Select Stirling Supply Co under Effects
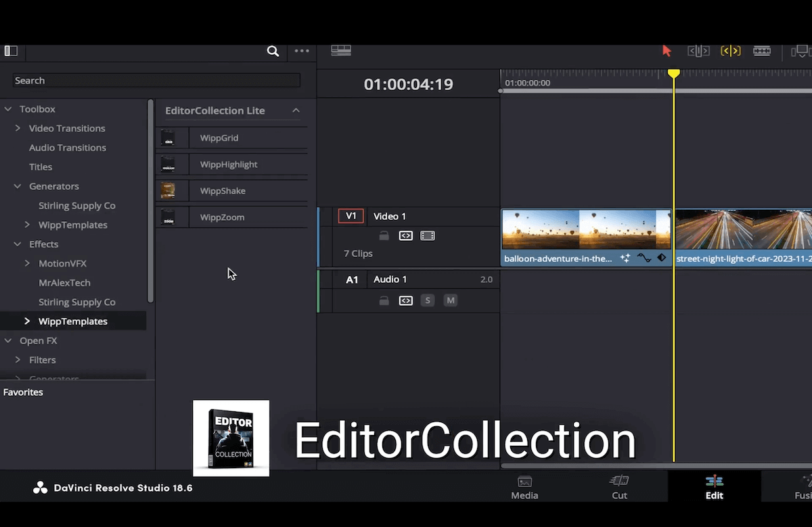812x527 pixels. [77, 302]
